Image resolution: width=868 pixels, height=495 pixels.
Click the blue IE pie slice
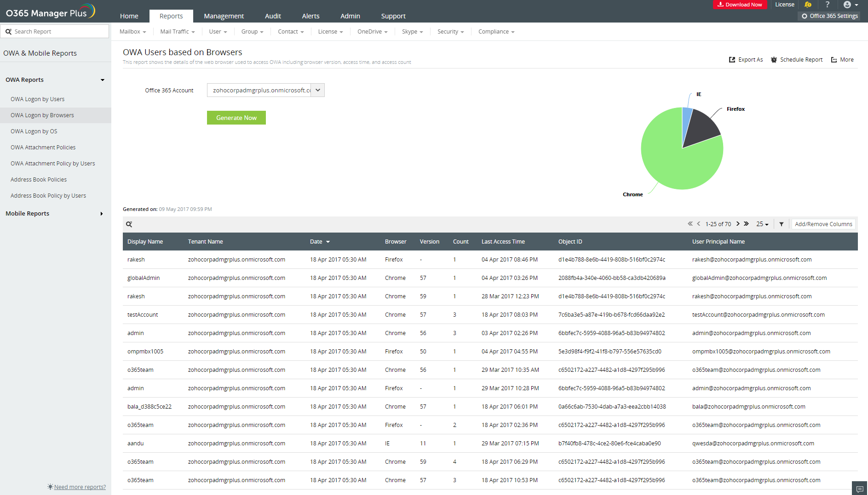pos(686,120)
